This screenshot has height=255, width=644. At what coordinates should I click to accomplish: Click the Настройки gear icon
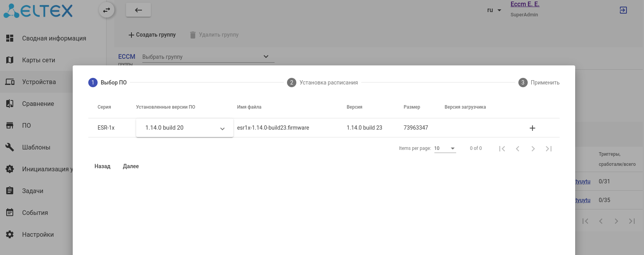point(10,234)
